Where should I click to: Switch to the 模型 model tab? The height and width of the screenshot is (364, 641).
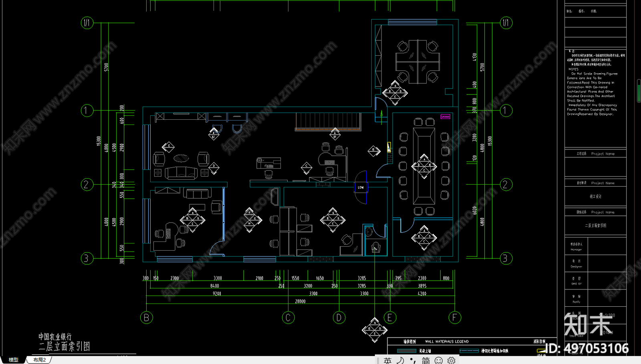[x=13, y=360]
